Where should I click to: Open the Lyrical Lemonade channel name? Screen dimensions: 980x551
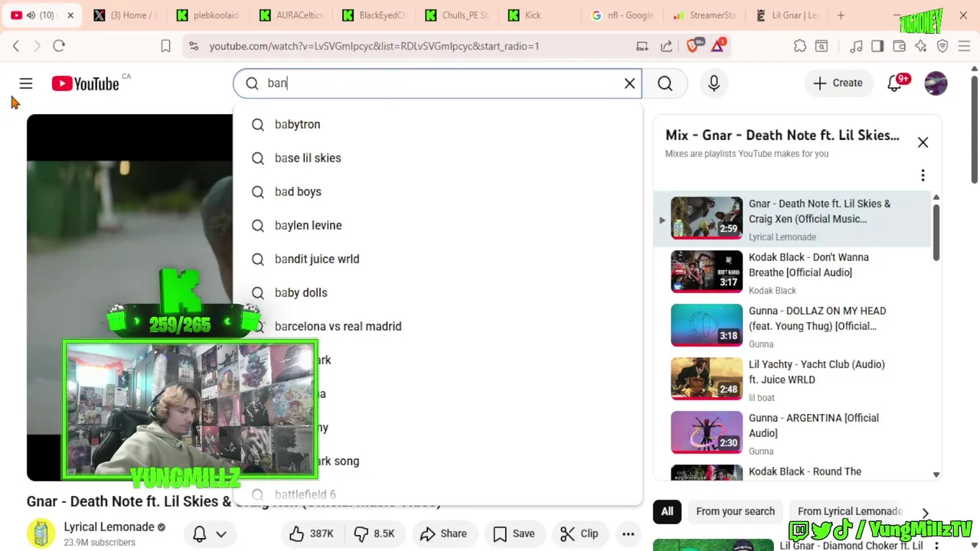(x=109, y=527)
